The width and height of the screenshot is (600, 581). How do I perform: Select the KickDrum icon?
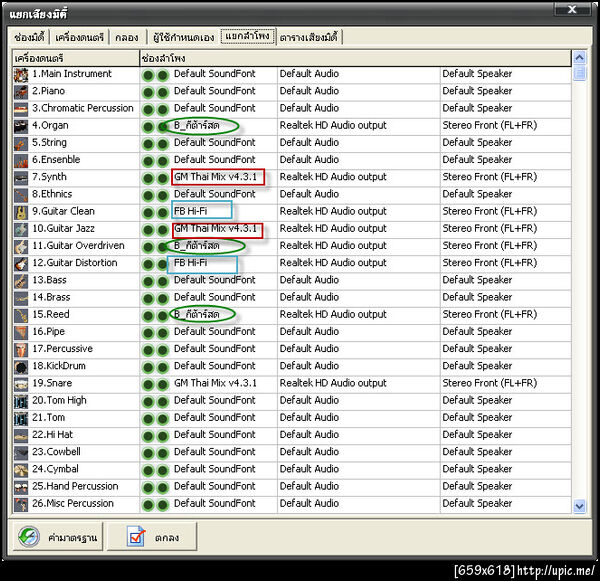(x=21, y=367)
